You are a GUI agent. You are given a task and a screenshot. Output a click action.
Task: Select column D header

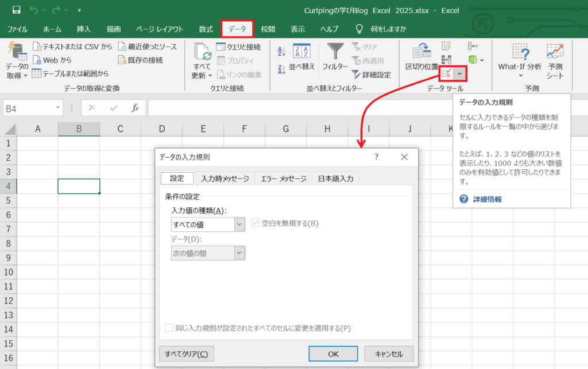tap(162, 129)
